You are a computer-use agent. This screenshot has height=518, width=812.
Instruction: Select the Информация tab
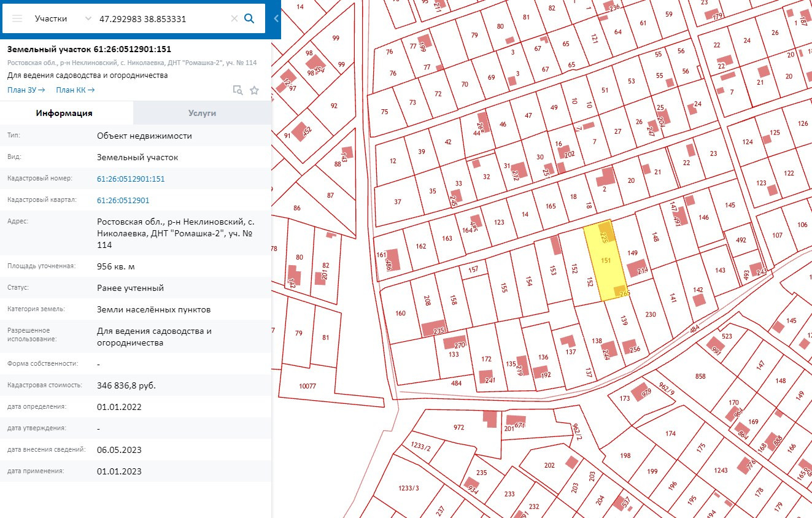coord(64,113)
